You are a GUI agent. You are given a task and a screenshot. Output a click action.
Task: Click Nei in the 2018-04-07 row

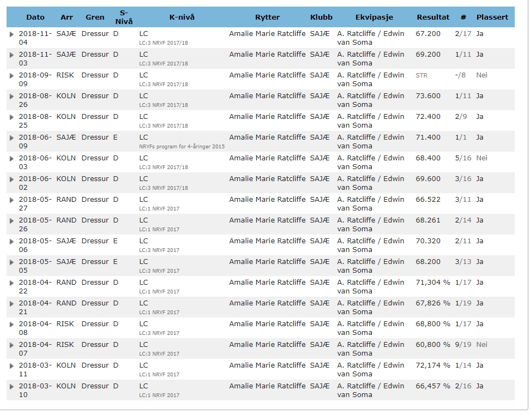[481, 345]
